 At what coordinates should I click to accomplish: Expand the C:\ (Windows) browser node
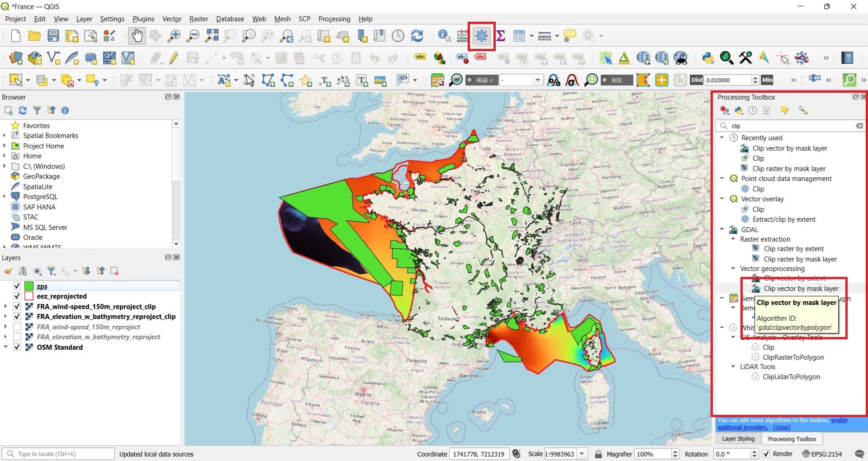point(5,166)
